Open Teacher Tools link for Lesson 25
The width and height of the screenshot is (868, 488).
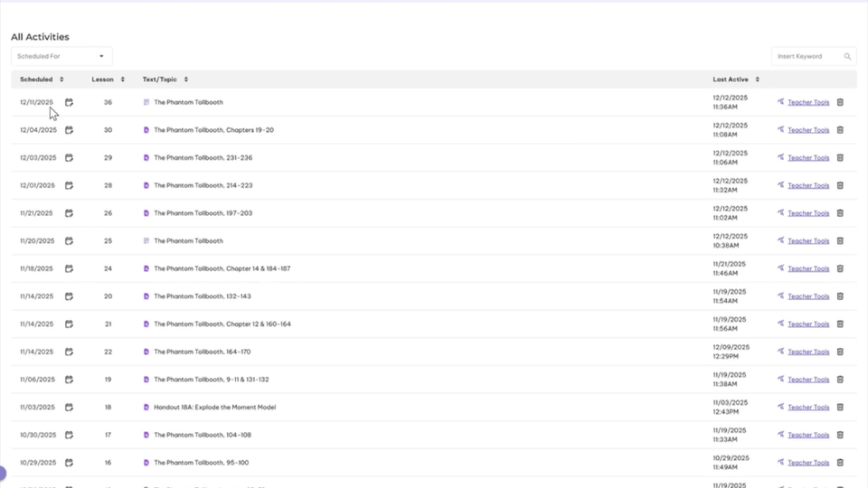click(808, 241)
